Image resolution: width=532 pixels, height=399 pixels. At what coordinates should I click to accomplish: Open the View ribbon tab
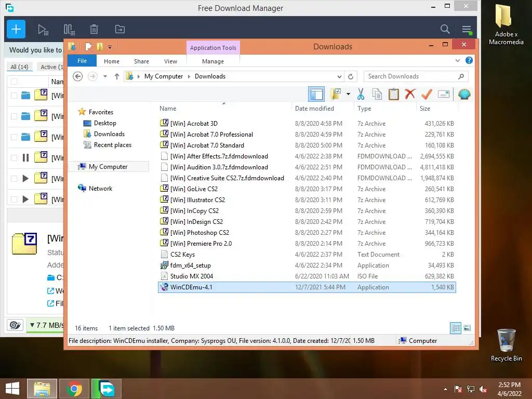[170, 61]
